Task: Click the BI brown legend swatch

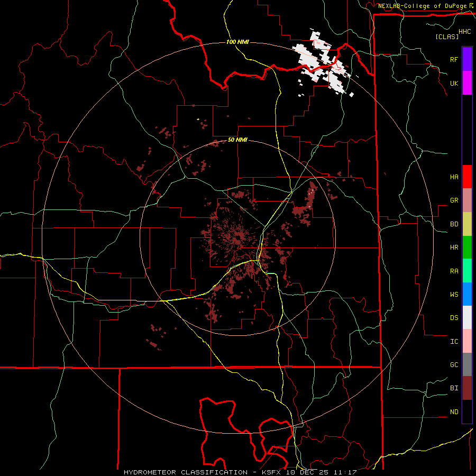Action: pos(467,388)
